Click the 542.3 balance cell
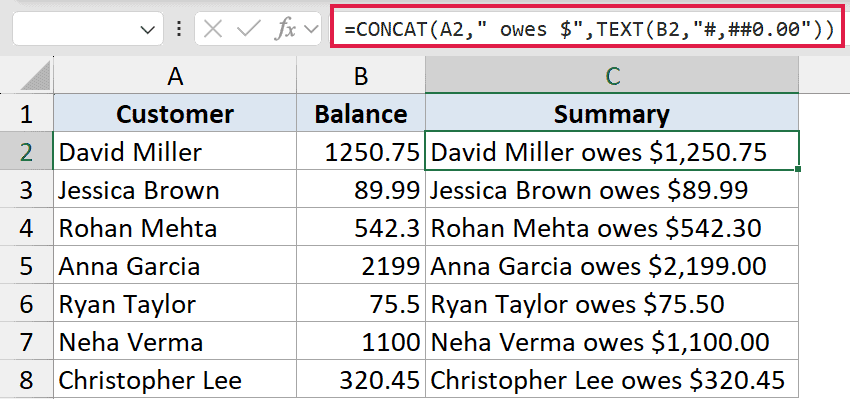Screen dimensions: 850x399 pyautogui.click(x=361, y=228)
